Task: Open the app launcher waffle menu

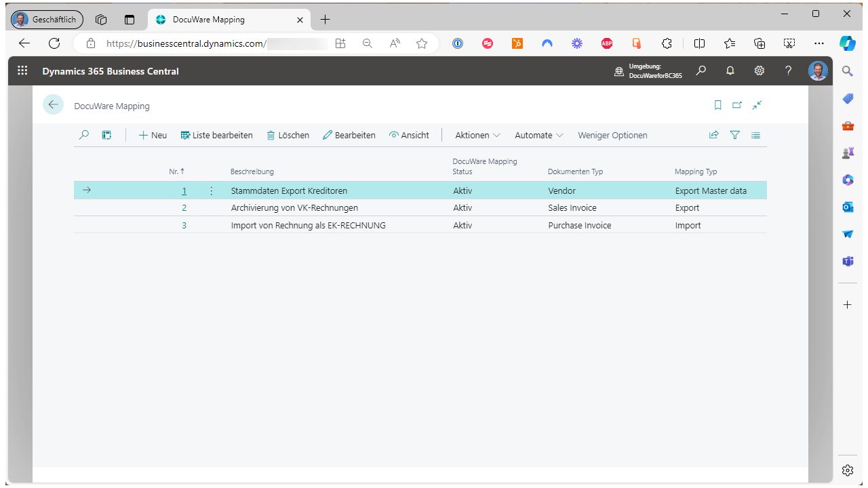Action: pyautogui.click(x=22, y=70)
